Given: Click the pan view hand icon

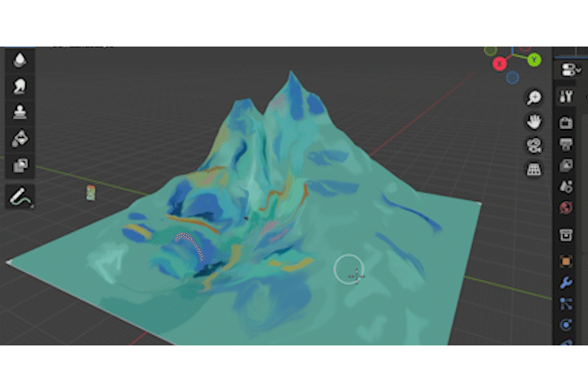Looking at the screenshot, I should 533,122.
